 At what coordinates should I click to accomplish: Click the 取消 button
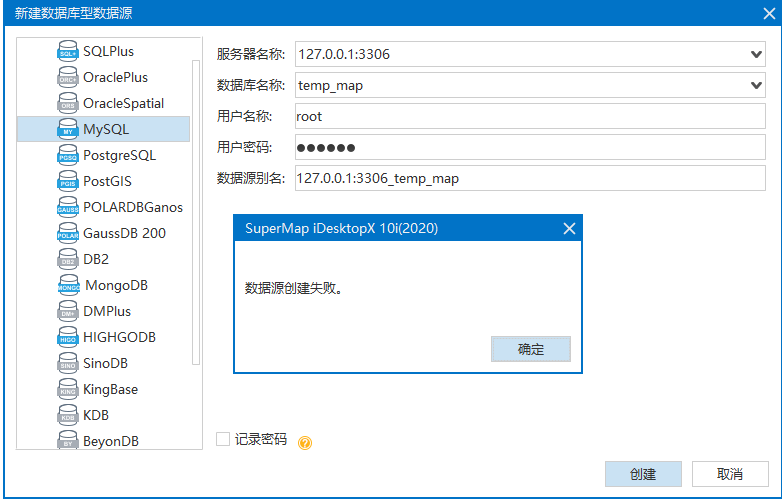click(x=730, y=474)
